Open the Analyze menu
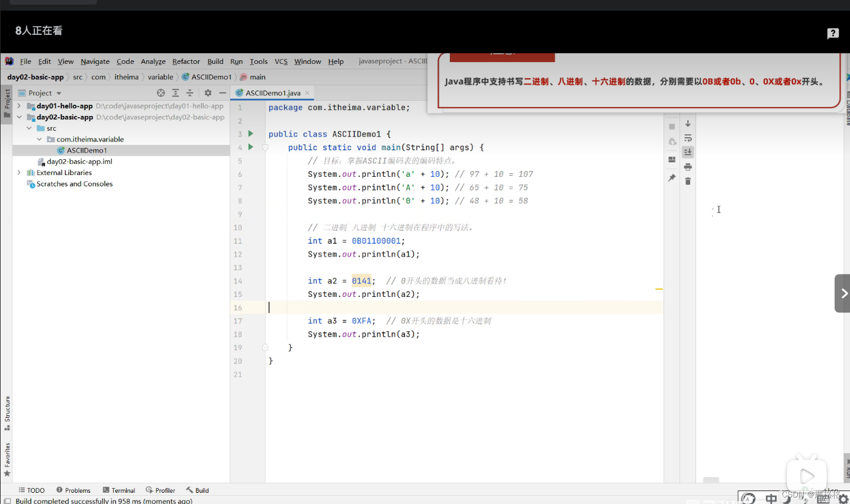The image size is (850, 504). click(153, 62)
